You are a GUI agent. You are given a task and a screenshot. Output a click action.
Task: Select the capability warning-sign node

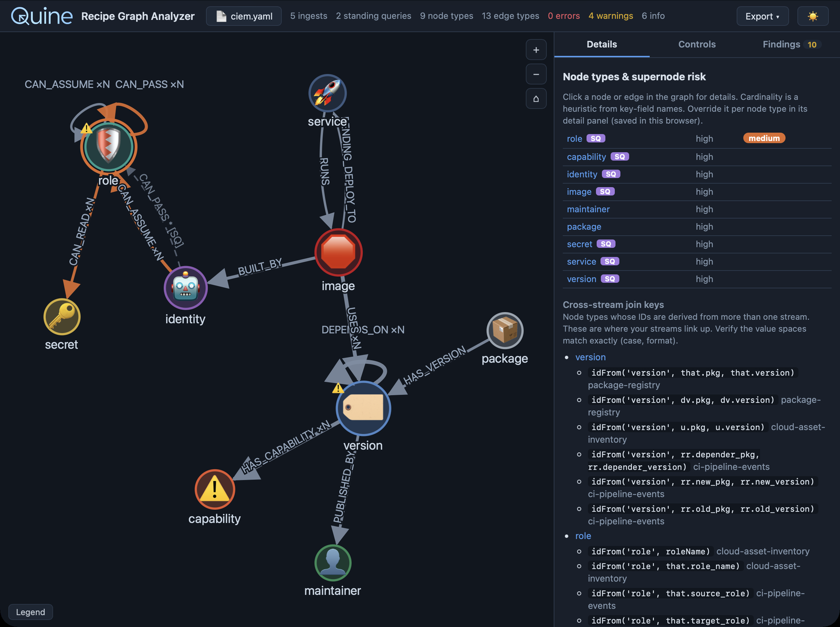(215, 489)
